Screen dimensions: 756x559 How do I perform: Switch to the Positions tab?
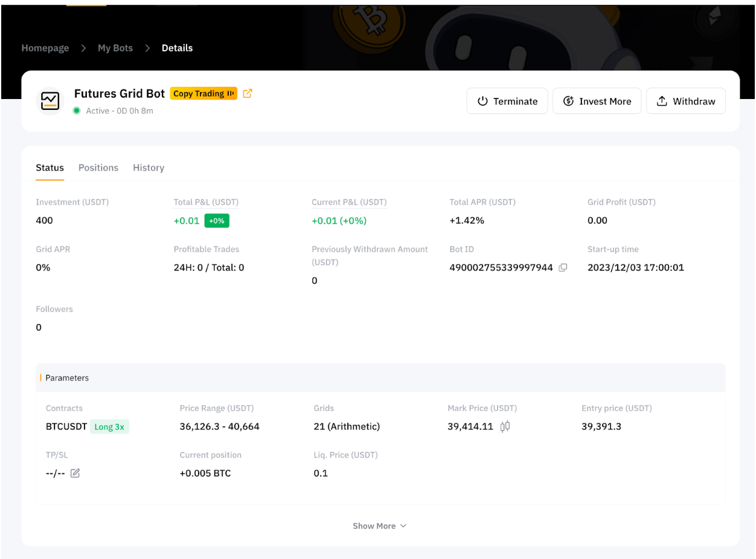click(98, 168)
